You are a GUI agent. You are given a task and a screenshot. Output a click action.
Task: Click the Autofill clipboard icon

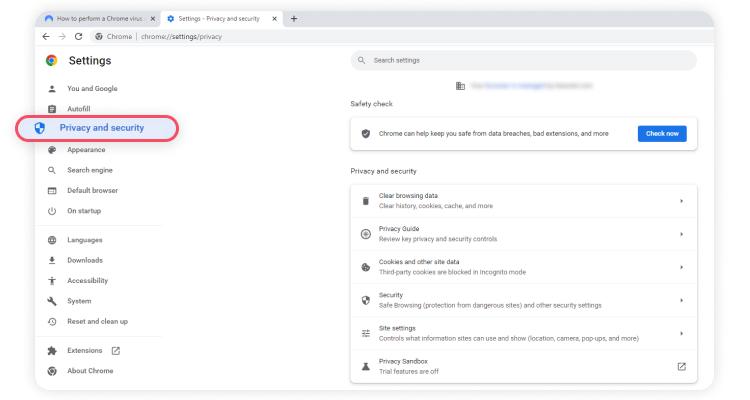(x=52, y=109)
